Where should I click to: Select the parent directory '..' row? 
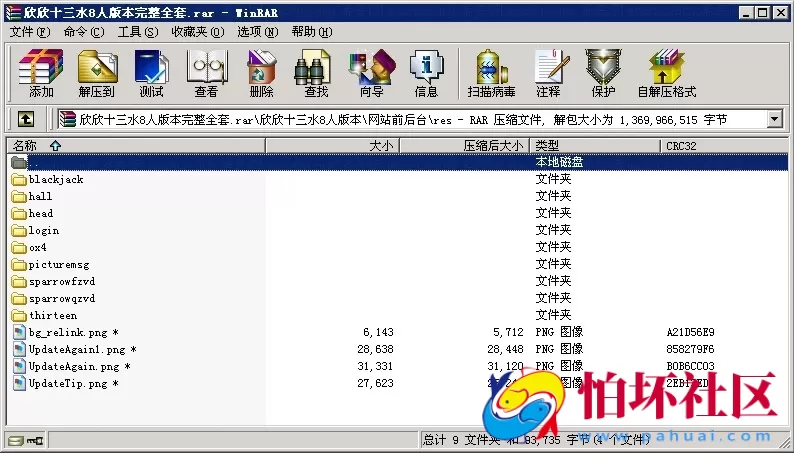pos(398,162)
